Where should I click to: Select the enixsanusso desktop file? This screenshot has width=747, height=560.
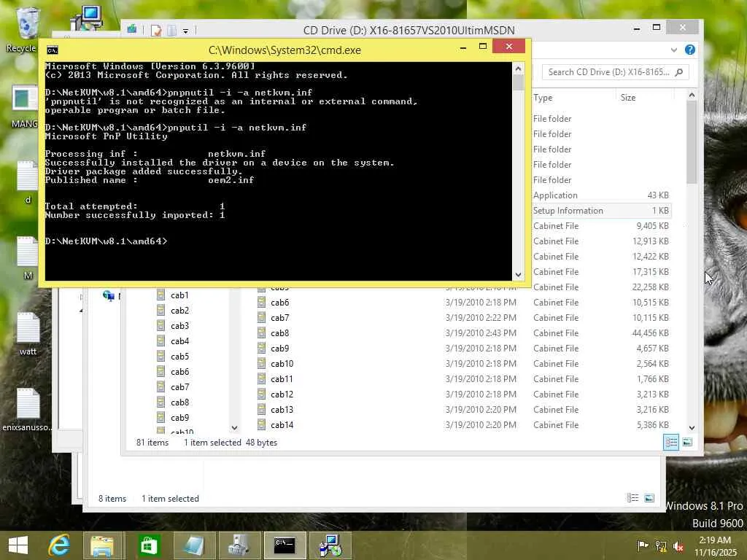tap(27, 410)
